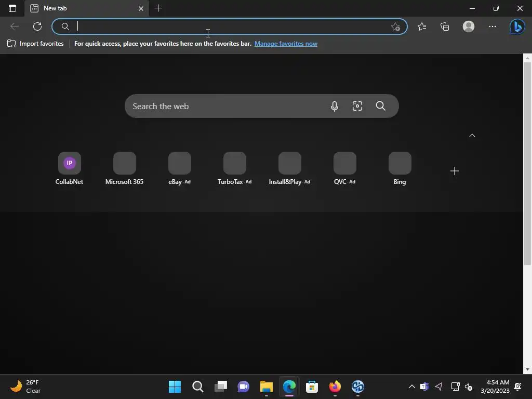Click the scrollbar down arrow
The image size is (532, 399).
click(527, 369)
